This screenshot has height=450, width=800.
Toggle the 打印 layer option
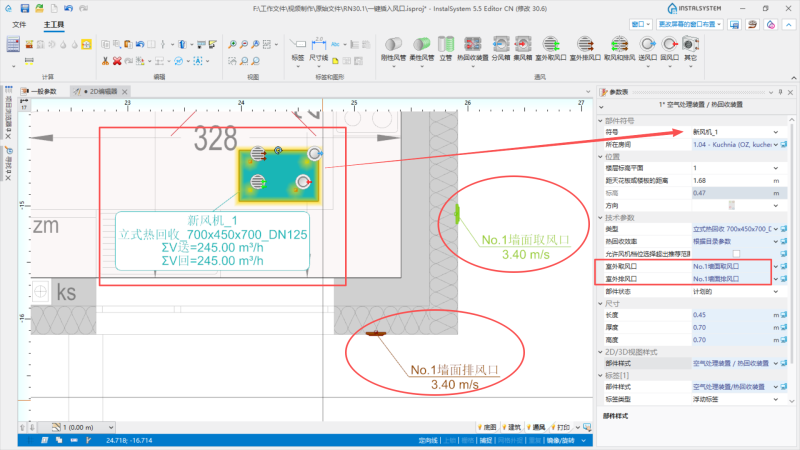pos(560,427)
